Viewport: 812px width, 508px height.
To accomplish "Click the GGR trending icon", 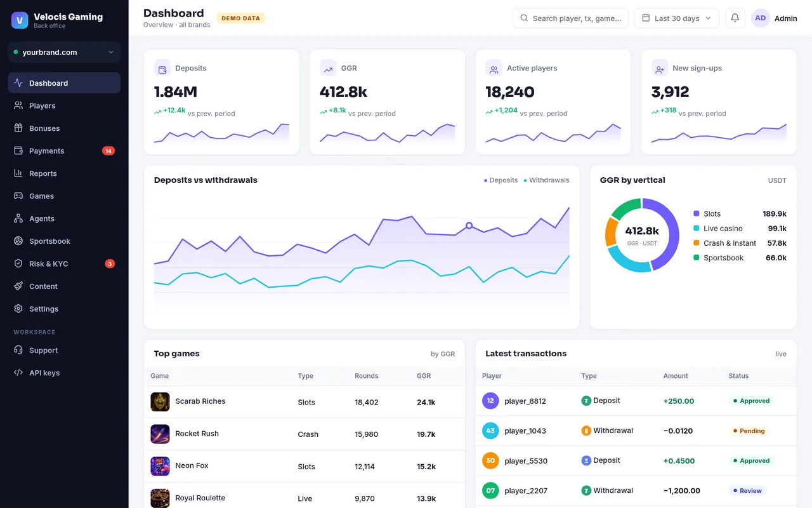I will click(328, 69).
